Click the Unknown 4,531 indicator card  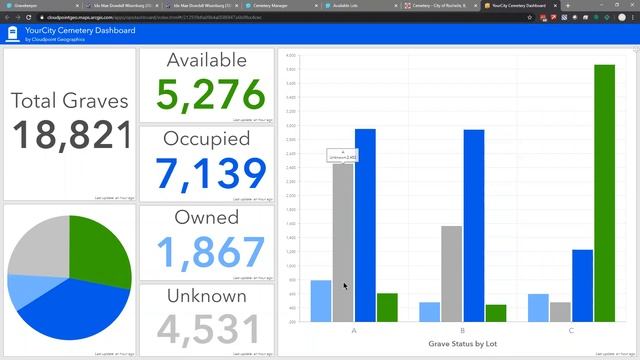(x=207, y=320)
